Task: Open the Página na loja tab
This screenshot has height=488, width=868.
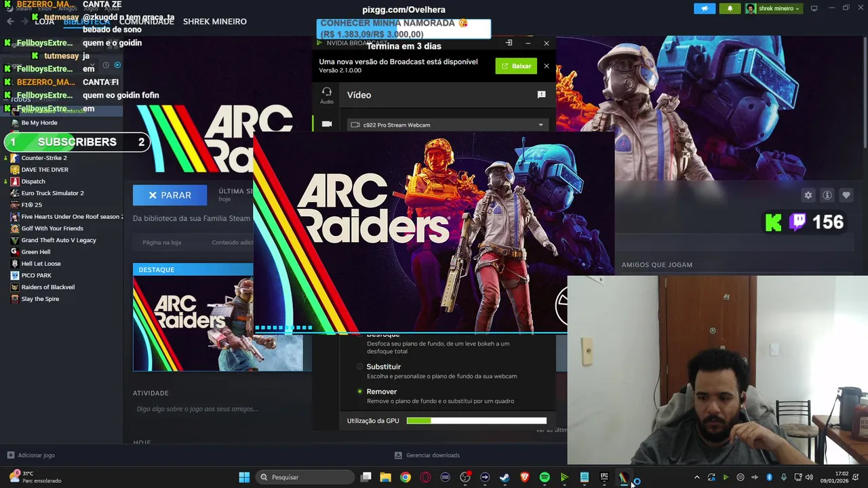Action: [x=161, y=243]
